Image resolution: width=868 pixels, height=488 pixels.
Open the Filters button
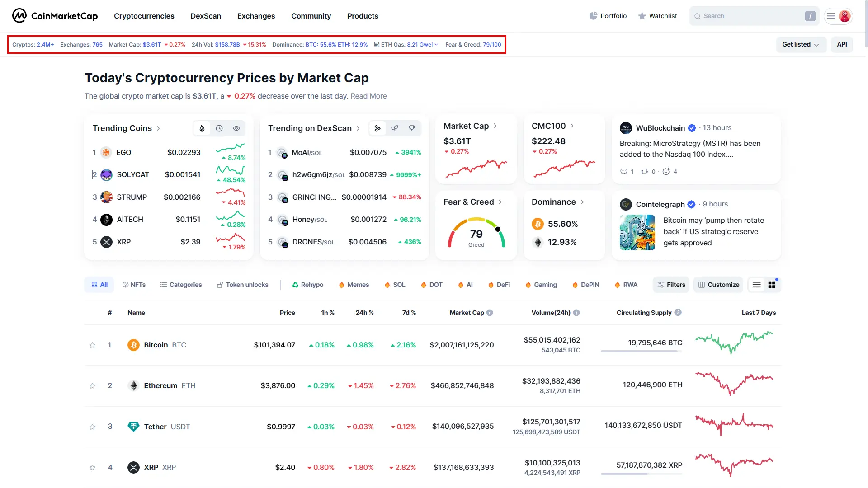pos(671,285)
